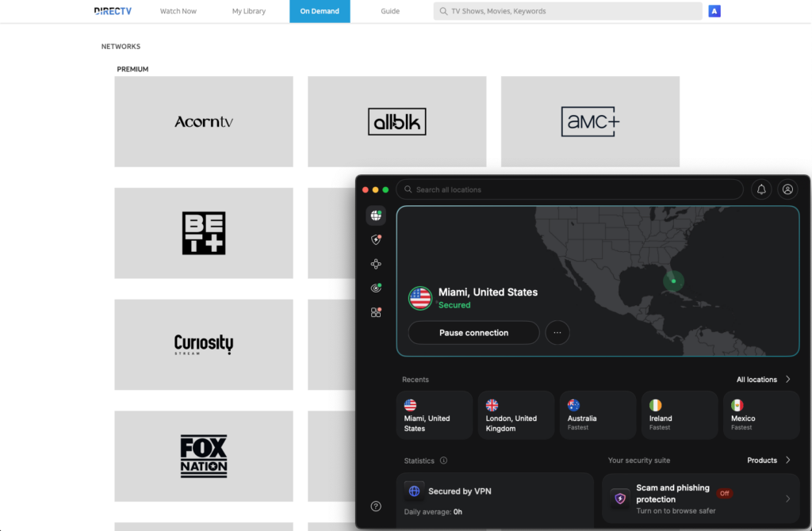Connect to recent London, United Kingdom
Image resolution: width=812 pixels, height=531 pixels.
point(515,415)
